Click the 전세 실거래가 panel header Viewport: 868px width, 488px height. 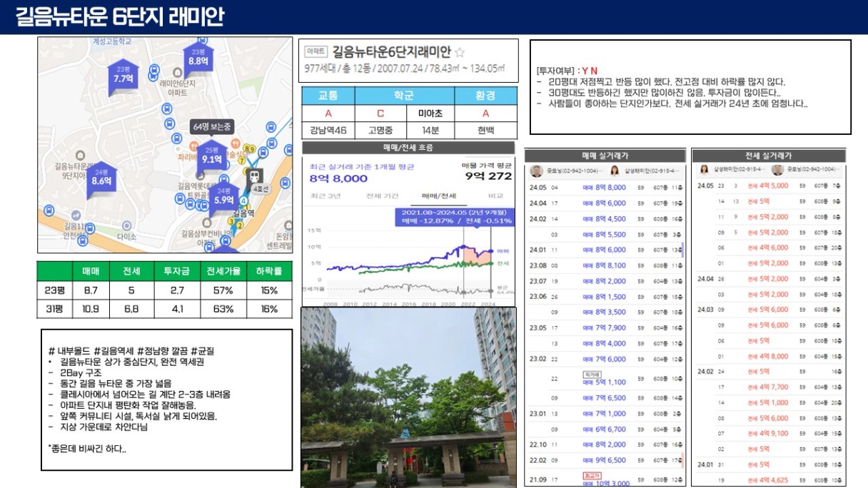pyautogui.click(x=768, y=156)
